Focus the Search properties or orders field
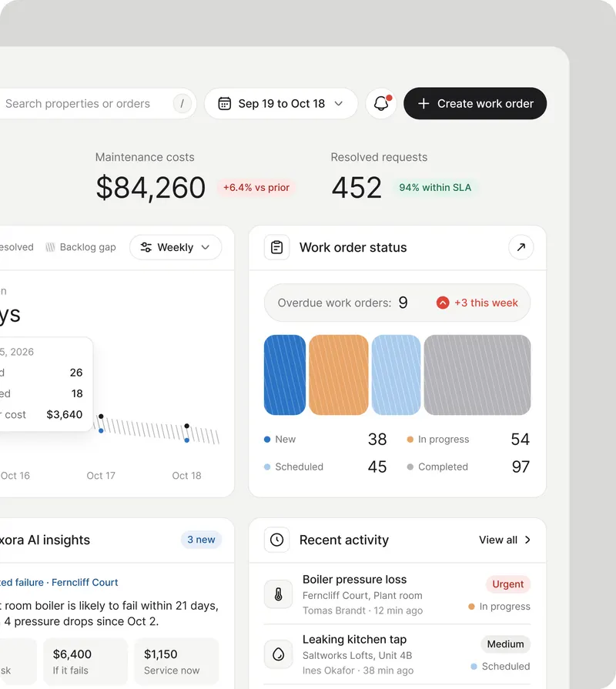Image resolution: width=616 pixels, height=689 pixels. coord(97,104)
